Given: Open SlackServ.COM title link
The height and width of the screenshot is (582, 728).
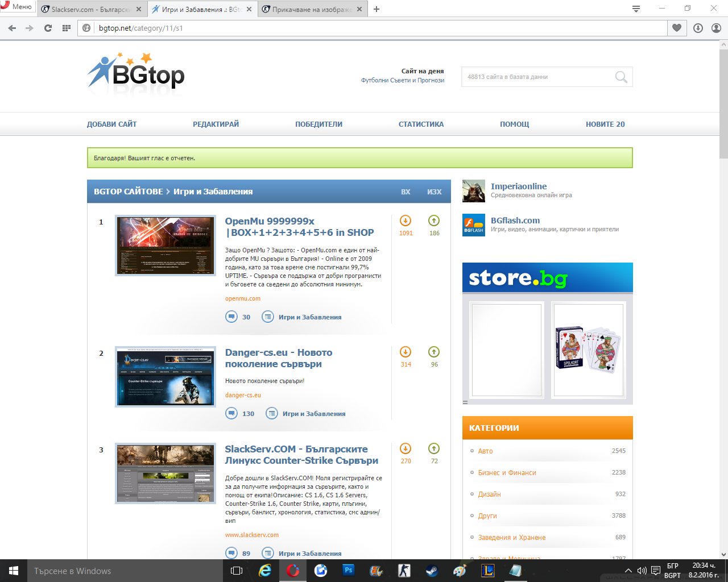Looking at the screenshot, I should [x=301, y=455].
